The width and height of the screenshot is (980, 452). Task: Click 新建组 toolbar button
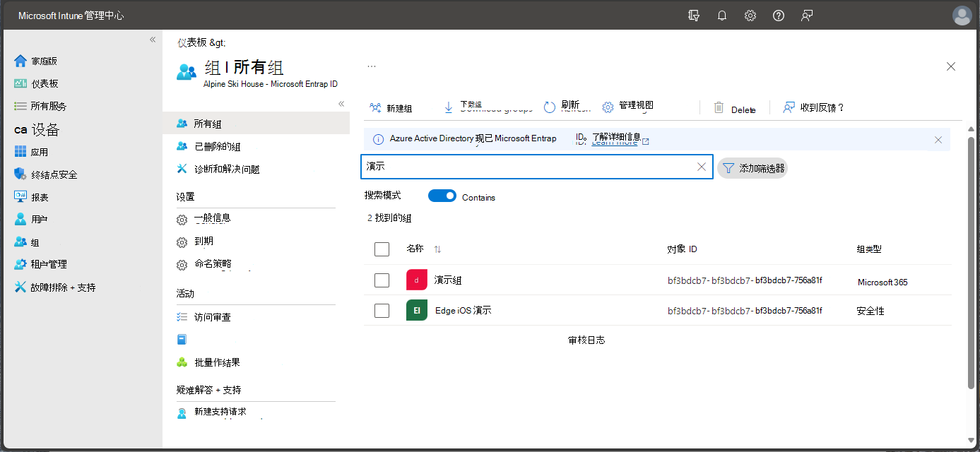point(391,108)
